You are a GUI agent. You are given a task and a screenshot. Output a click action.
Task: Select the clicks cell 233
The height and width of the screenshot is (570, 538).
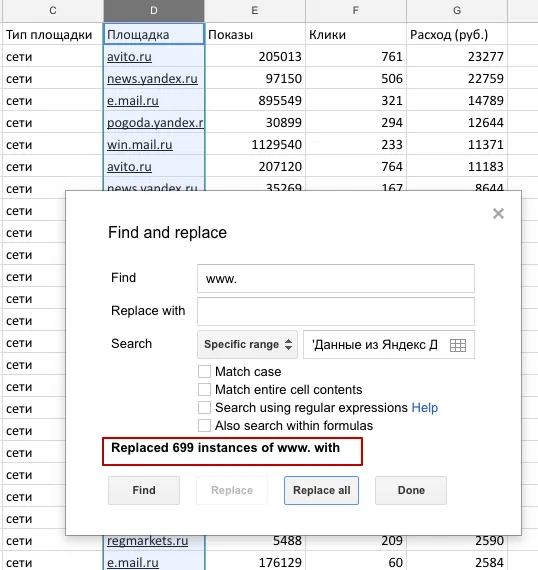click(x=356, y=144)
